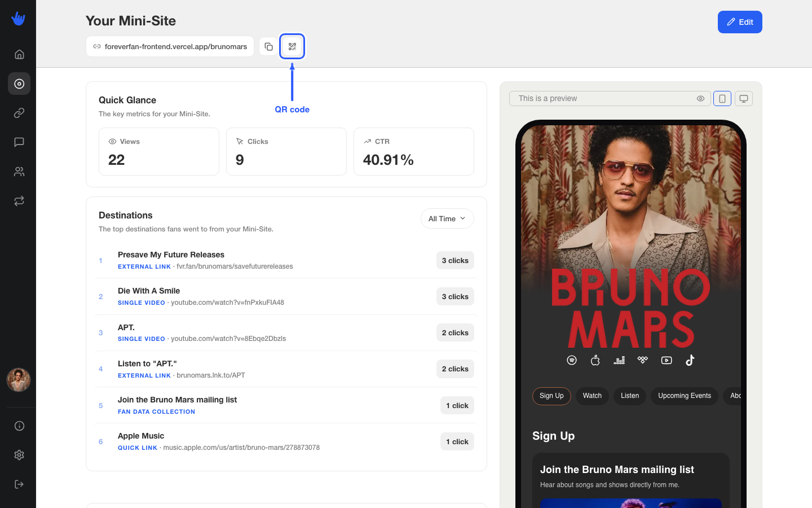Switch preview to desktop view
812x508 pixels.
coord(744,99)
